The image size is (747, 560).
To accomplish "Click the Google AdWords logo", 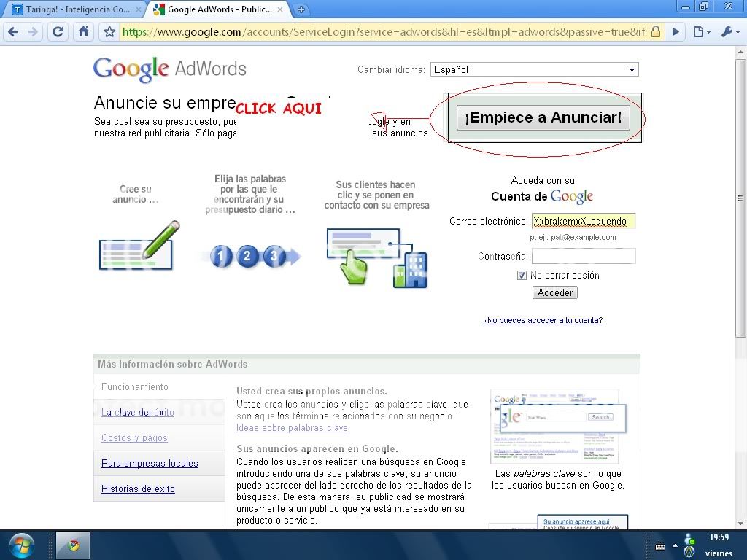I will coord(169,69).
